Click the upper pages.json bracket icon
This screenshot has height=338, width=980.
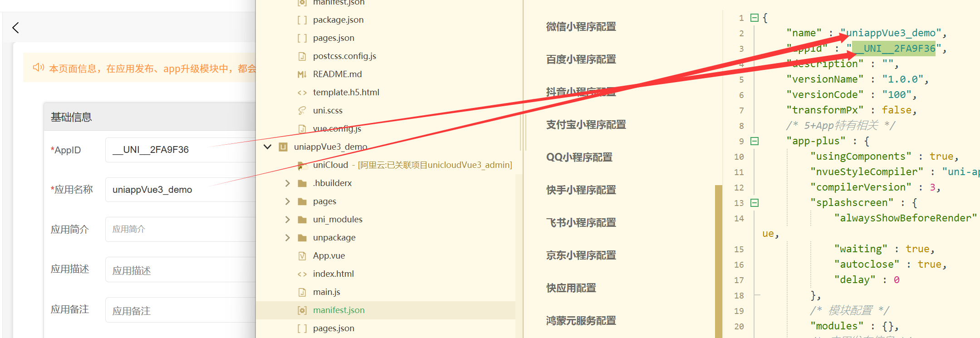click(x=302, y=38)
